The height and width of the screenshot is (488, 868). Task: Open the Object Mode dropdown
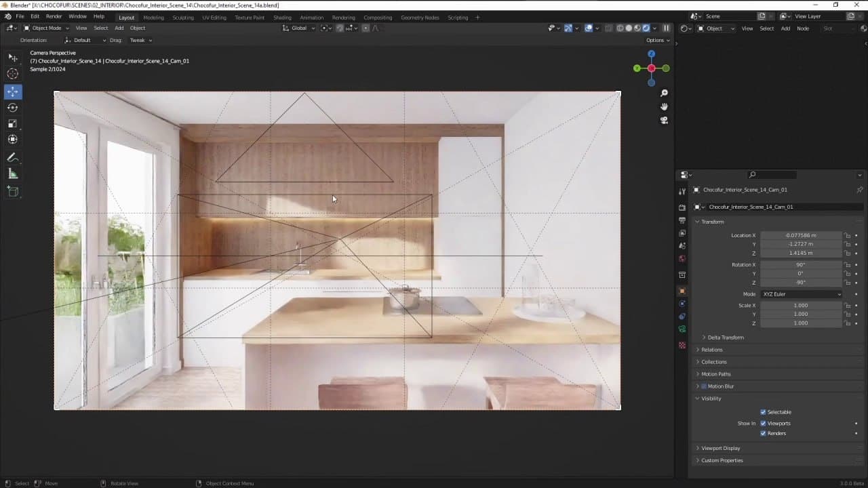[47, 28]
